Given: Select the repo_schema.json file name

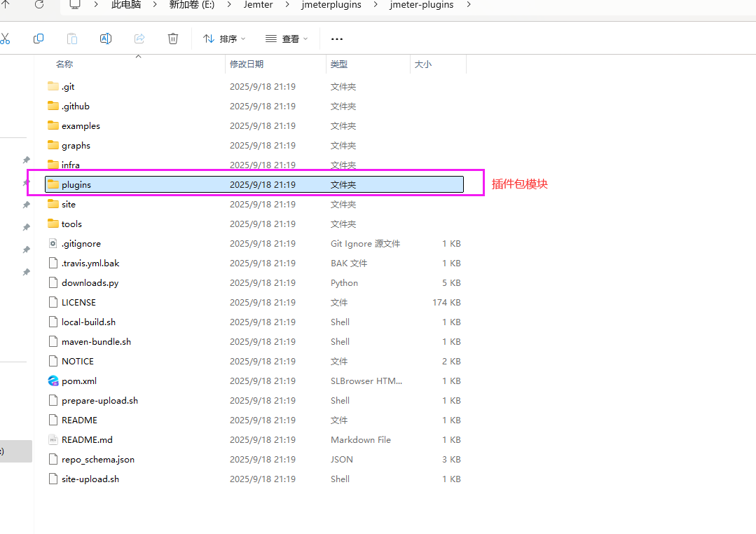Looking at the screenshot, I should coord(98,460).
